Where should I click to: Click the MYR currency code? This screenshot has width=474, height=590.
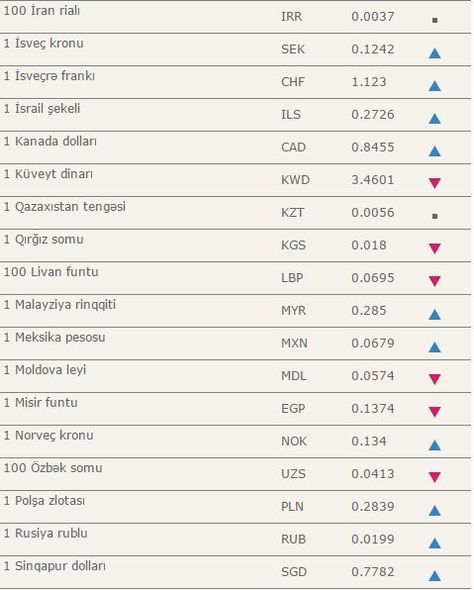pyautogui.click(x=293, y=311)
